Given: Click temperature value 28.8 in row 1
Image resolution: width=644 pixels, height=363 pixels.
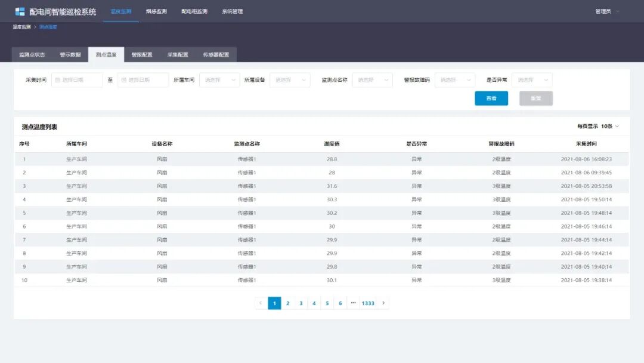Looking at the screenshot, I should [x=332, y=159].
